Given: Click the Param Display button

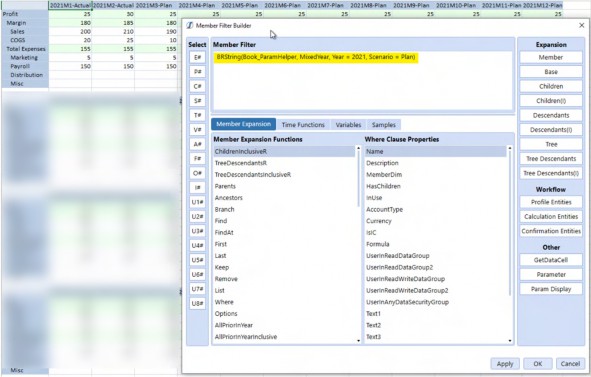Looking at the screenshot, I should tap(551, 289).
